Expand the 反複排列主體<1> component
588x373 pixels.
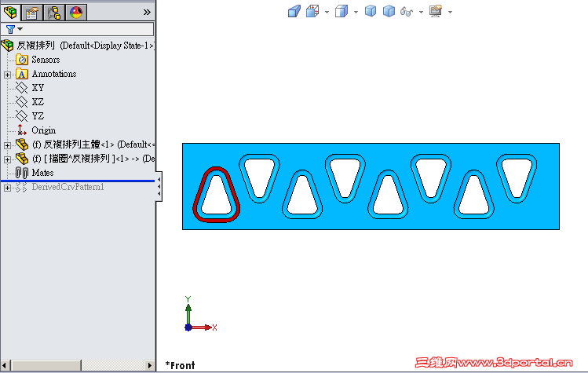[7, 144]
